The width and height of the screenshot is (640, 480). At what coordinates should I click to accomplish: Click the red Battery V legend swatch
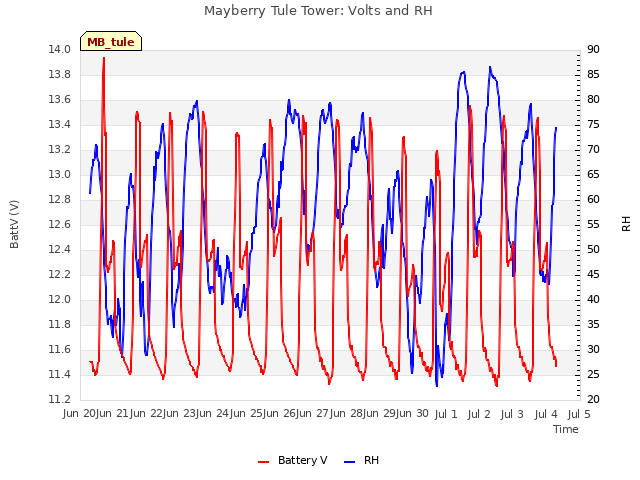click(264, 462)
